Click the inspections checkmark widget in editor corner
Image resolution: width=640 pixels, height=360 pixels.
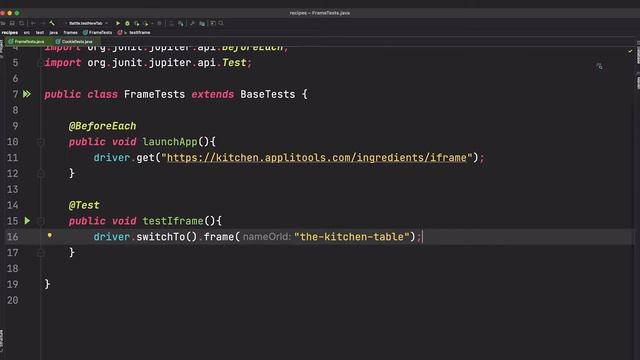630,51
